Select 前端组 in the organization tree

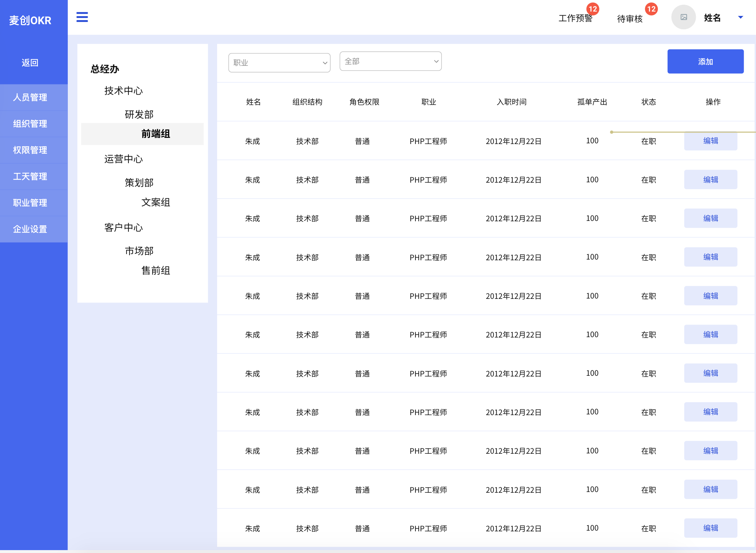[155, 134]
